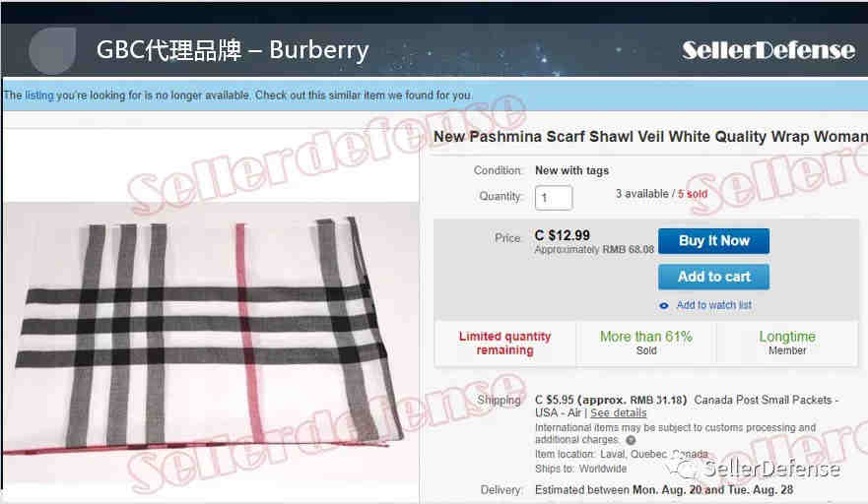Click the gray leaf logo in header
868x504 pixels.
(52, 50)
